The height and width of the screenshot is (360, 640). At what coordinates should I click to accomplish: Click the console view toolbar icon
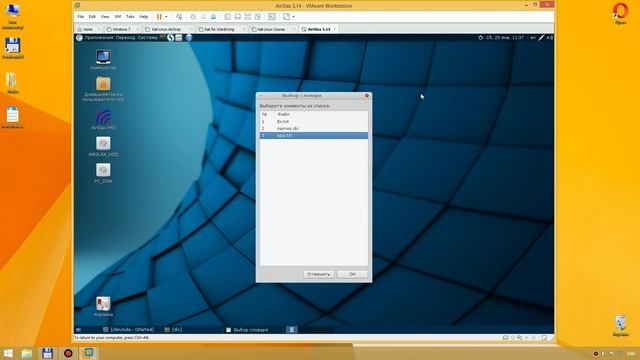click(272, 17)
